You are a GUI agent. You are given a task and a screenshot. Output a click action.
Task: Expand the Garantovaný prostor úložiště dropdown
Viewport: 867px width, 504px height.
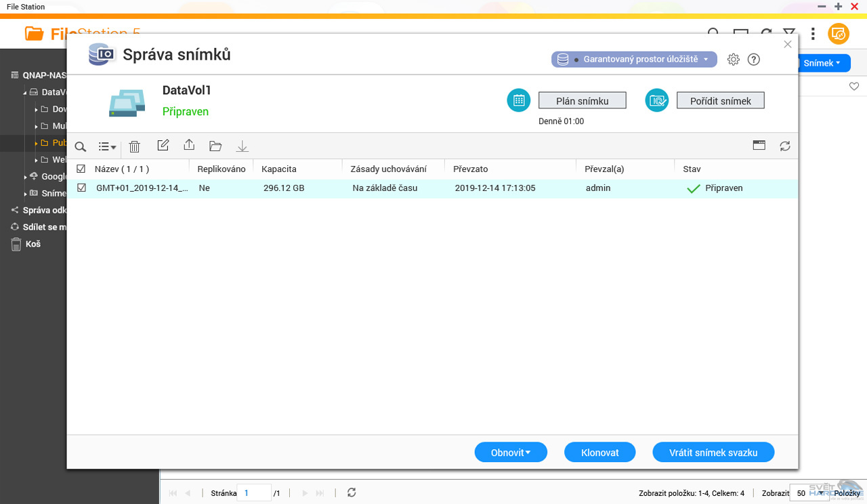[x=634, y=60]
